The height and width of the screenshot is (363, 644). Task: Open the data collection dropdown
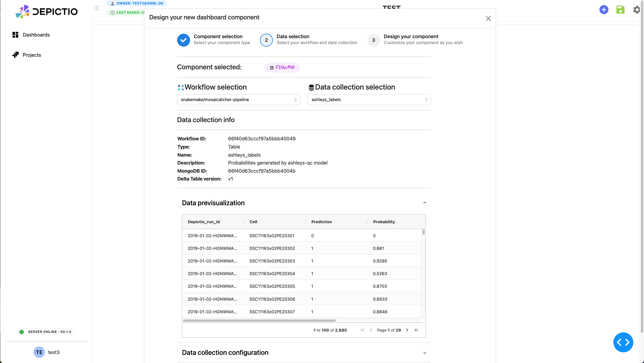pyautogui.click(x=369, y=100)
